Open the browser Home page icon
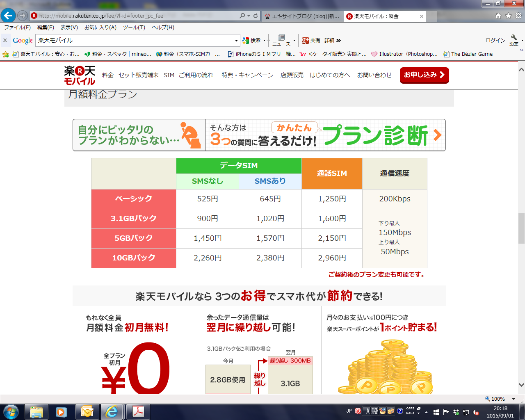The height and width of the screenshot is (420, 525). (498, 16)
